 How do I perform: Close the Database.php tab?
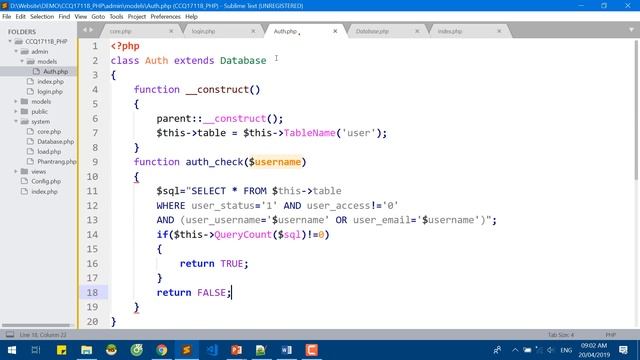coord(417,31)
